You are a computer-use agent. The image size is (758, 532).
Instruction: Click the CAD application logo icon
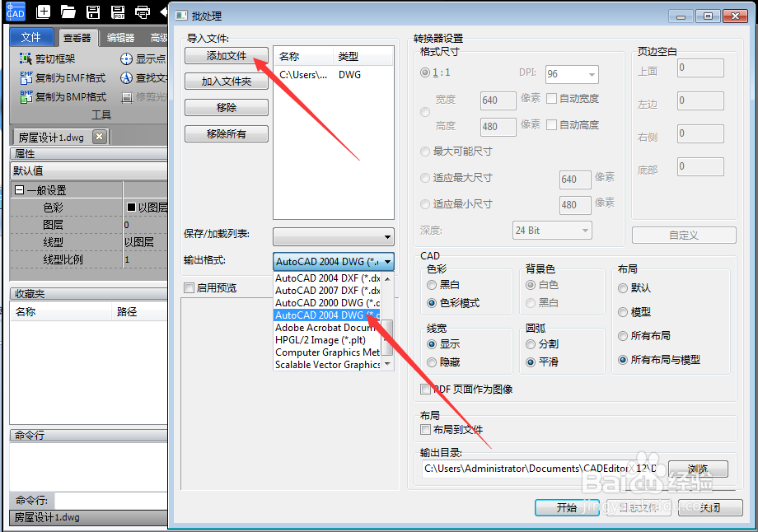click(15, 11)
